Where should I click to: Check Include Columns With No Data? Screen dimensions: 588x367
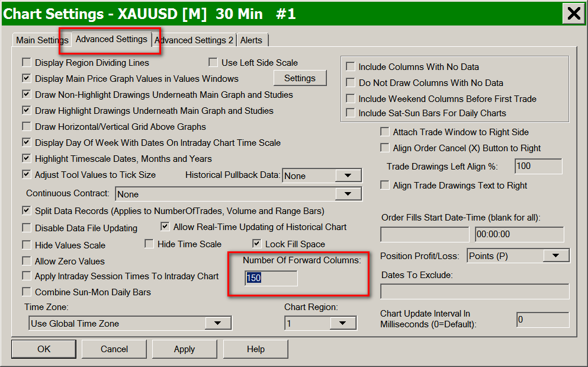point(351,67)
